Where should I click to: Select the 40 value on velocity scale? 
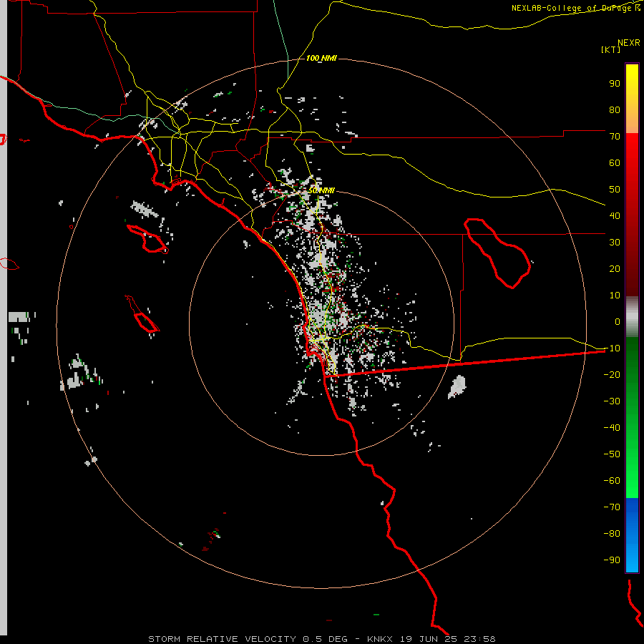click(615, 216)
